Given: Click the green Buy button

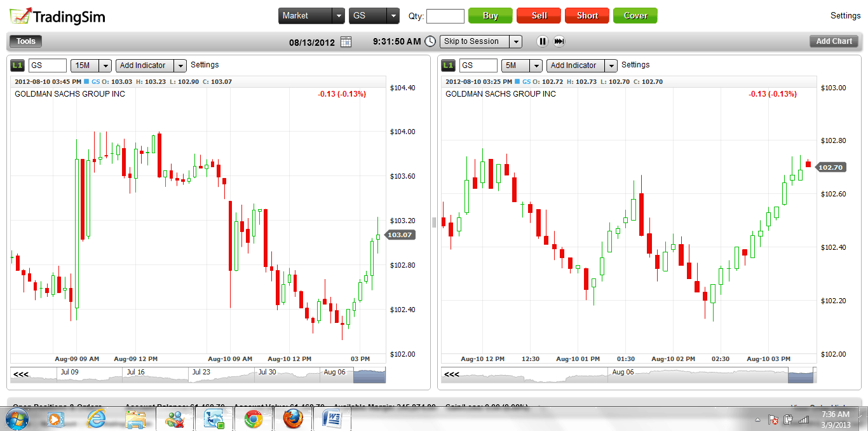Looking at the screenshot, I should click(x=490, y=16).
